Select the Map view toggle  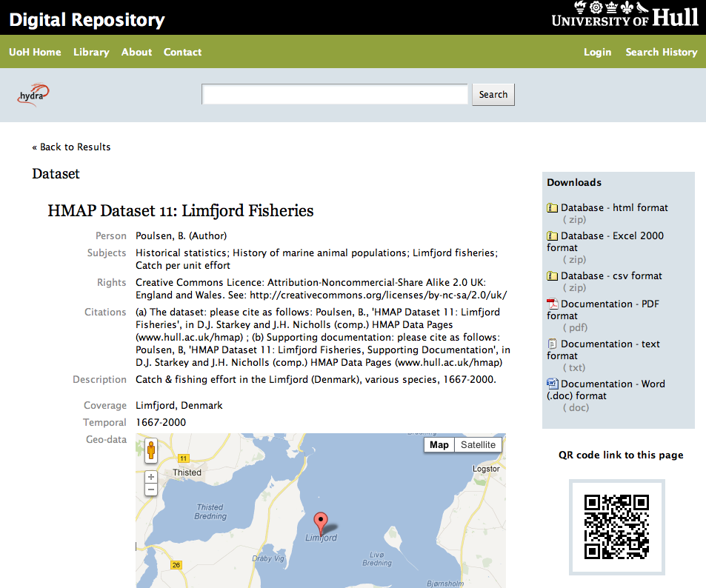(439, 444)
